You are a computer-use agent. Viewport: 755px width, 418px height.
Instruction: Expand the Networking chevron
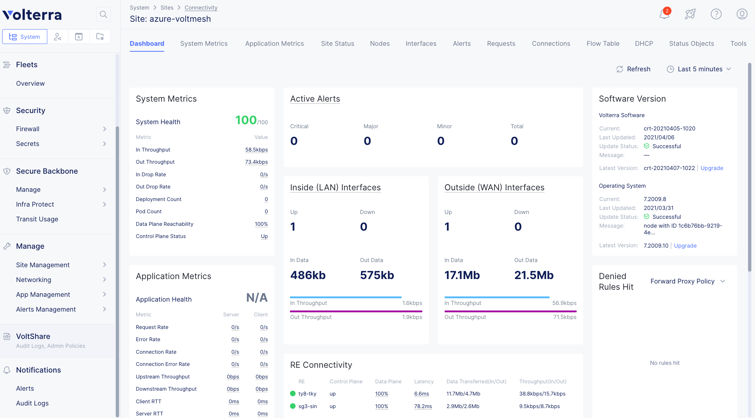[104, 279]
